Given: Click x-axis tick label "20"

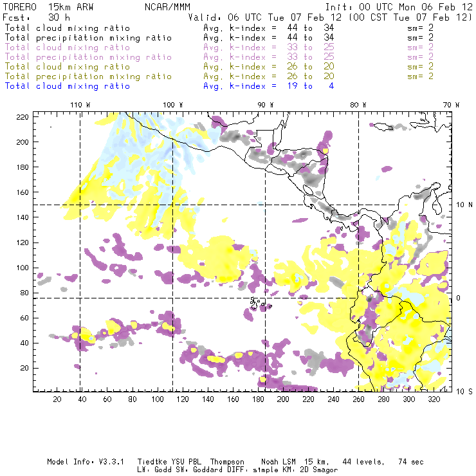Looking at the screenshot, I should point(57,399).
